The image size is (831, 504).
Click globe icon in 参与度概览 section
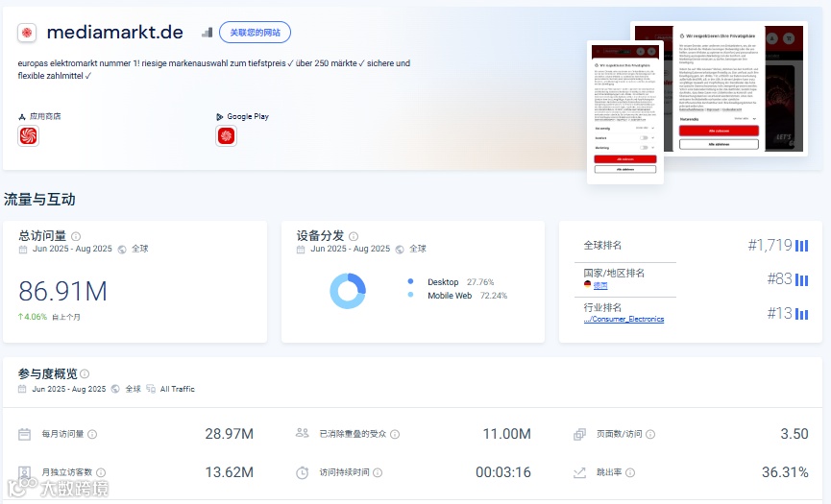click(x=115, y=389)
